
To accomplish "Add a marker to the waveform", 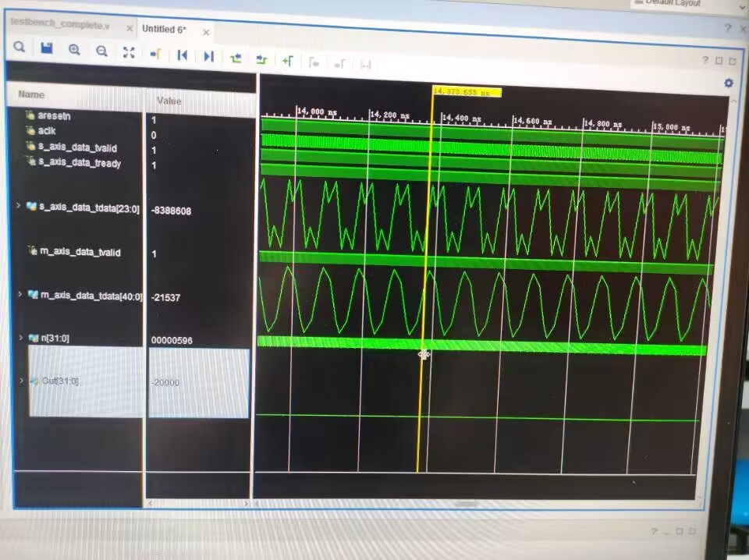I will pos(288,60).
